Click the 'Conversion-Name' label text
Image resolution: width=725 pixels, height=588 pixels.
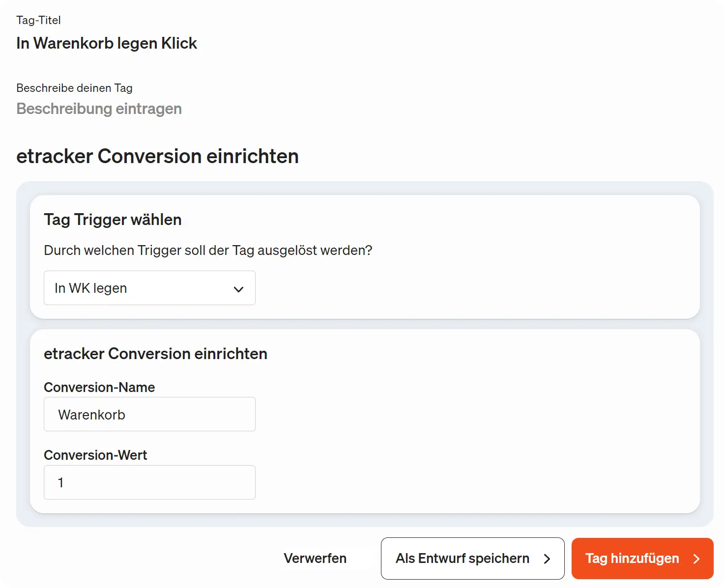click(x=99, y=387)
